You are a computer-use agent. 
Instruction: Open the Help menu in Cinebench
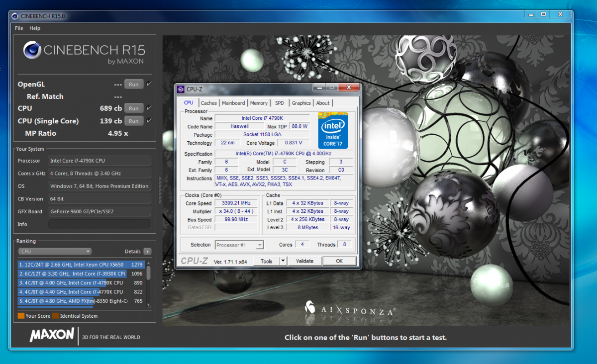coord(35,28)
